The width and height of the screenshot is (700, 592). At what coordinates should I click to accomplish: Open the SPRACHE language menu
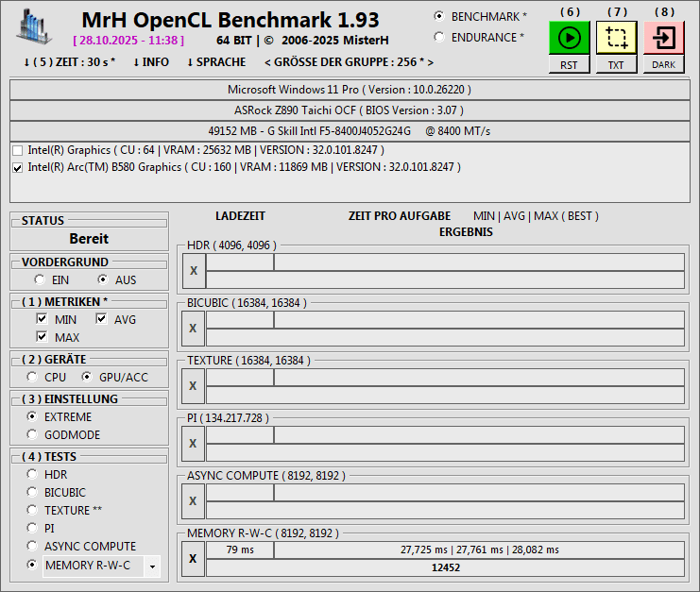click(x=216, y=62)
